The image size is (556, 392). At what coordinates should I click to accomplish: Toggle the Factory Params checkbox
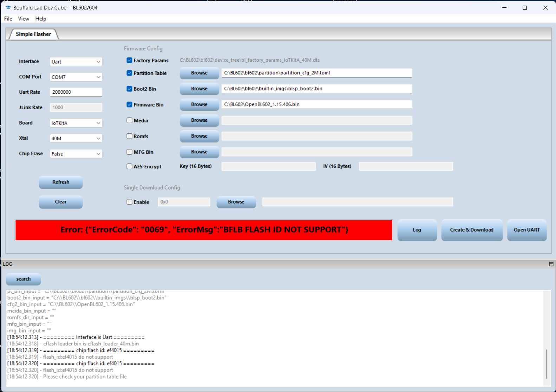pyautogui.click(x=130, y=60)
